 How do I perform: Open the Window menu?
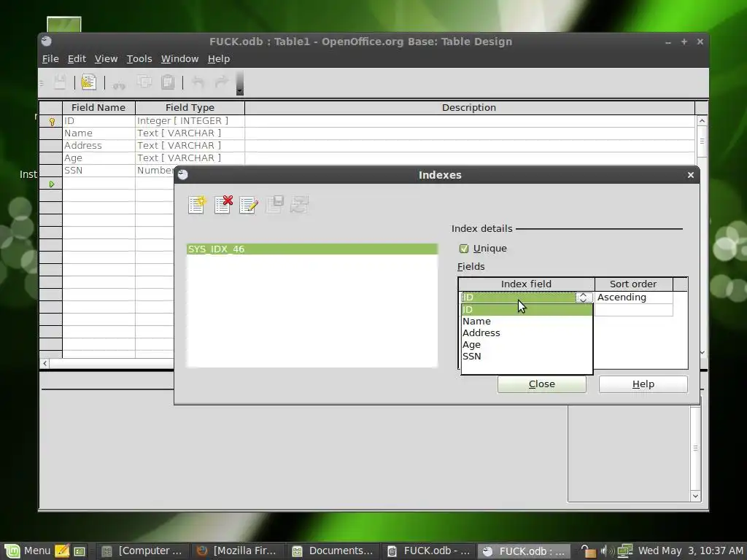pos(179,58)
